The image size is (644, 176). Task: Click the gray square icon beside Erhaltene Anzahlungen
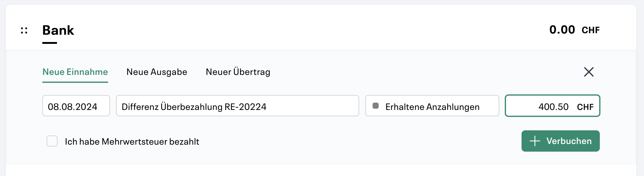coord(376,106)
